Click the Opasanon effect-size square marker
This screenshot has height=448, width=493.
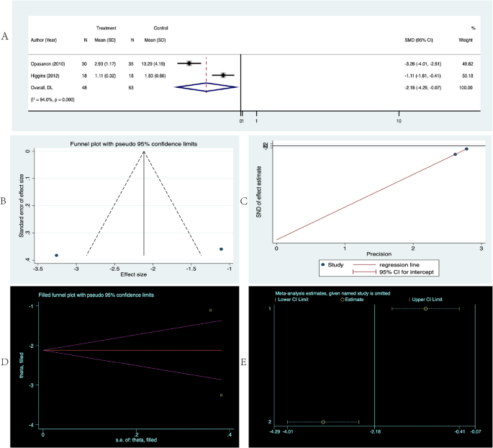189,63
